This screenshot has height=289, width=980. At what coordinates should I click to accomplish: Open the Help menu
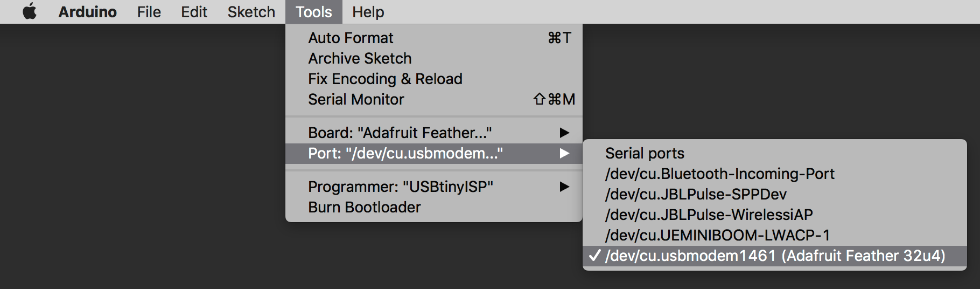click(368, 12)
